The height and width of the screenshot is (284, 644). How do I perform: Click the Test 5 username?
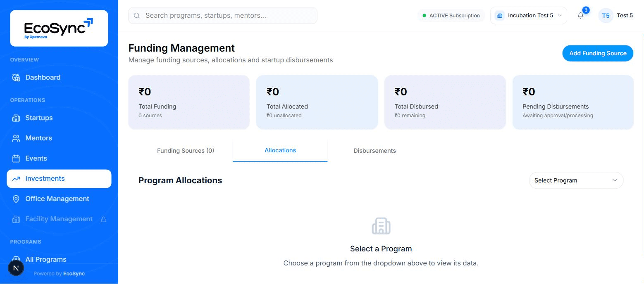pyautogui.click(x=625, y=16)
